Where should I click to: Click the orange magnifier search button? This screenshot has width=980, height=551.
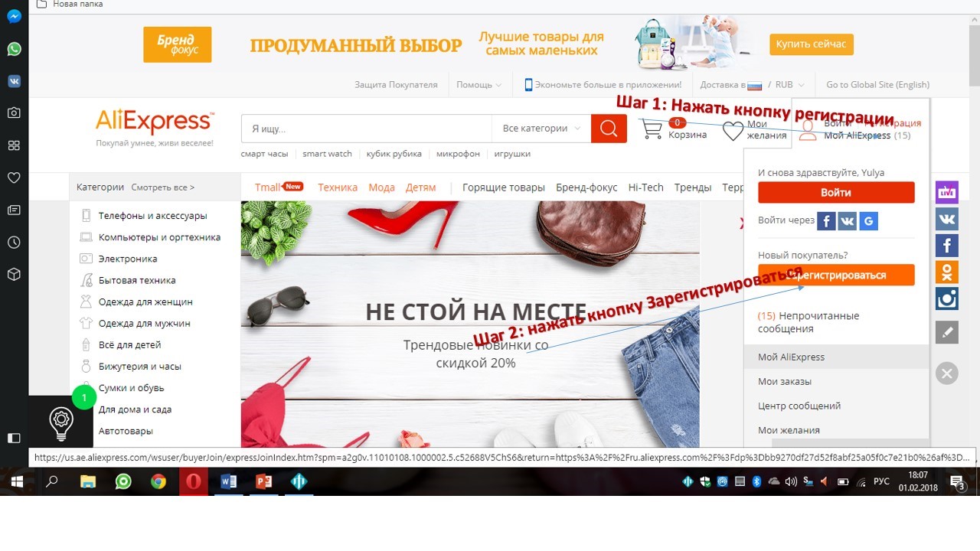pyautogui.click(x=609, y=129)
